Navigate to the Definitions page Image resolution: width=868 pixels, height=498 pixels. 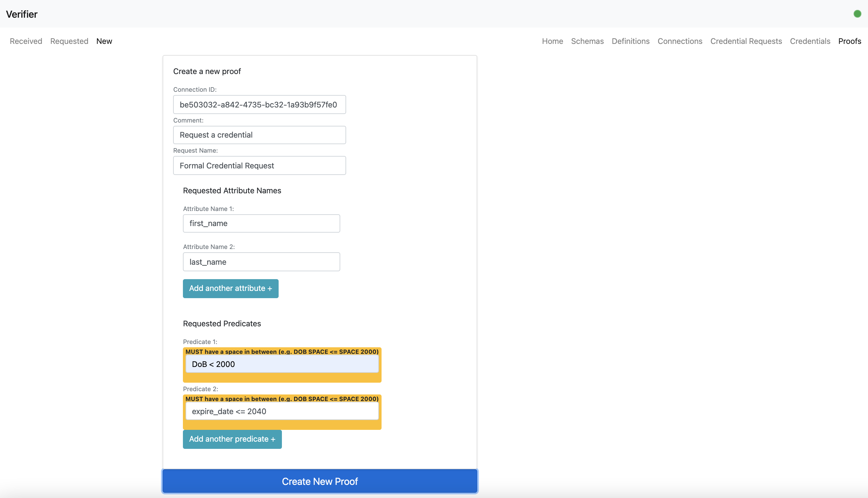[x=630, y=41]
